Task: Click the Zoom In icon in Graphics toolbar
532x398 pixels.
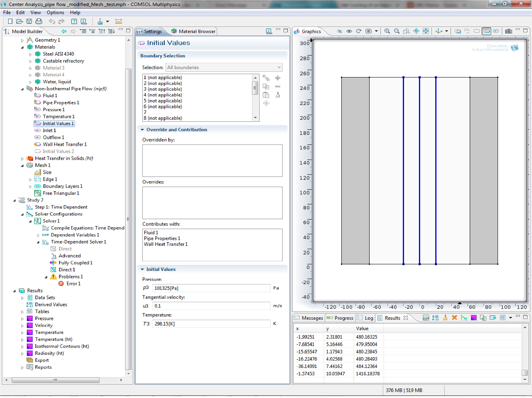Action: (387, 31)
